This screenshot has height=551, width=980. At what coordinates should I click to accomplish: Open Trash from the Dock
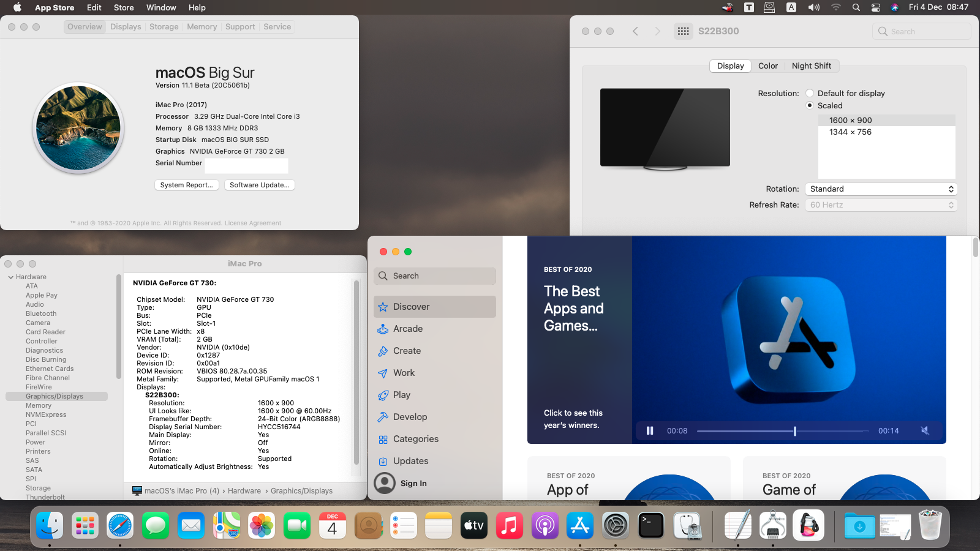click(x=930, y=526)
